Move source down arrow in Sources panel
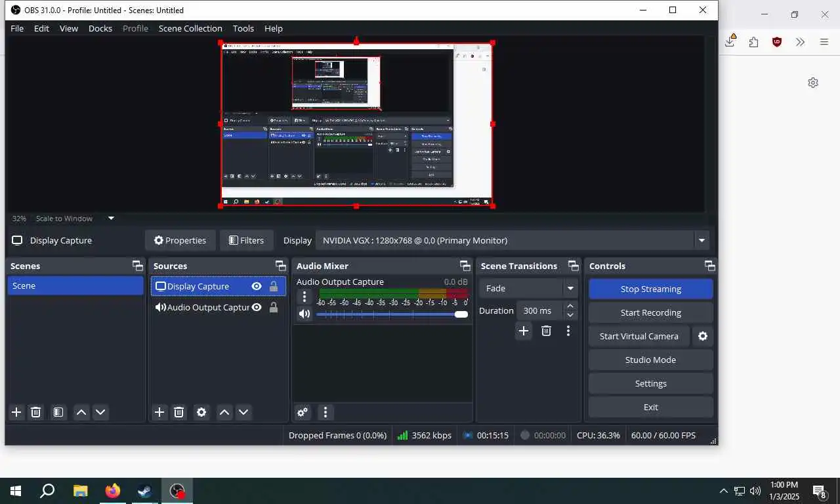Screen dimensions: 840x504 (243, 412)
